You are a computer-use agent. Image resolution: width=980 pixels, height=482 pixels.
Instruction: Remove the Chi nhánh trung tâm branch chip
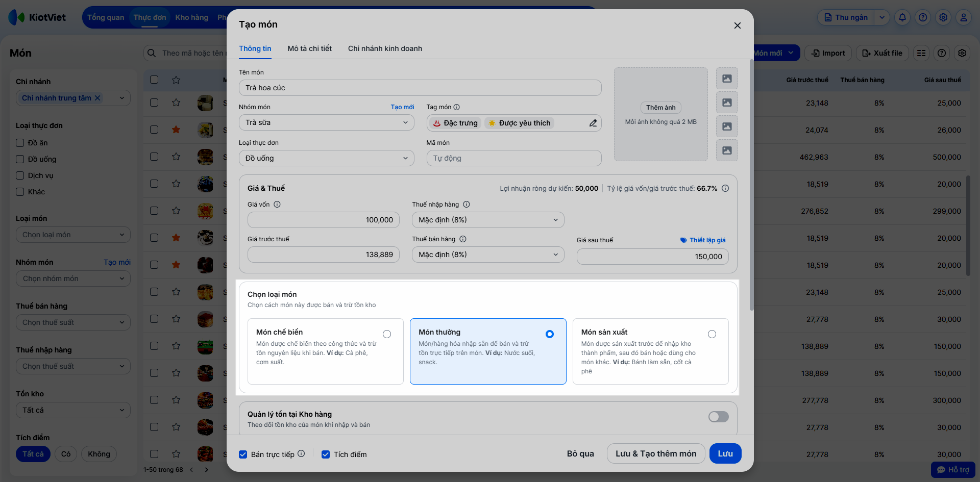point(97,98)
